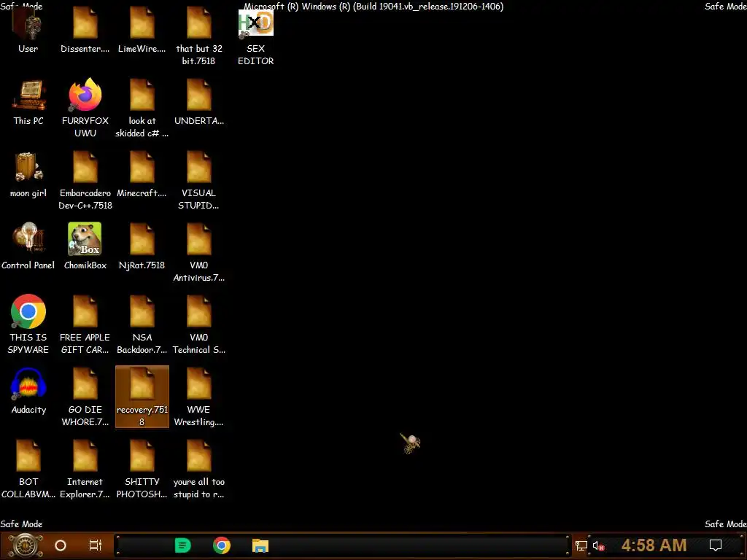Open Task View on taskbar

pos(96,545)
